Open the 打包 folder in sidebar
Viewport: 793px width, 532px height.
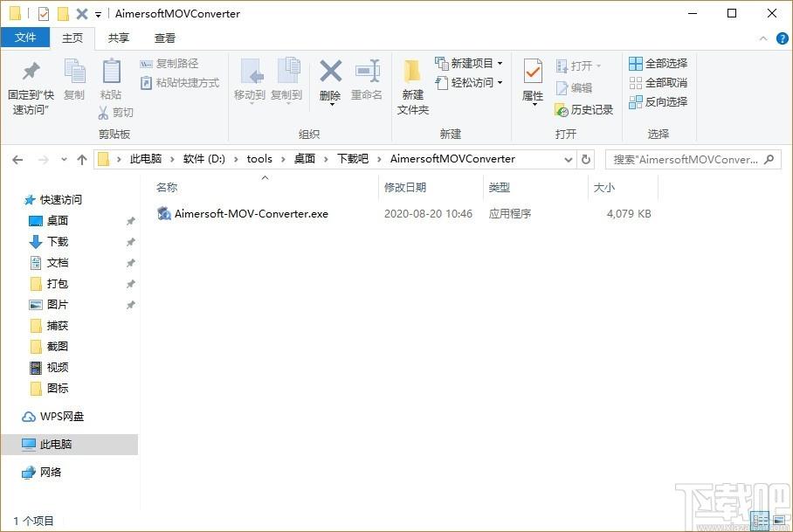49,284
